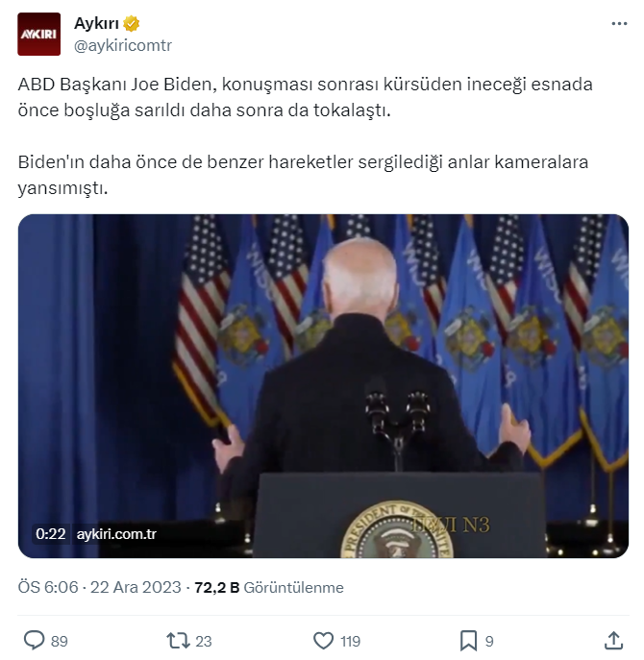Image resolution: width=644 pixels, height=660 pixels.
Task: Click the 23 retweets count
Action: point(204,641)
